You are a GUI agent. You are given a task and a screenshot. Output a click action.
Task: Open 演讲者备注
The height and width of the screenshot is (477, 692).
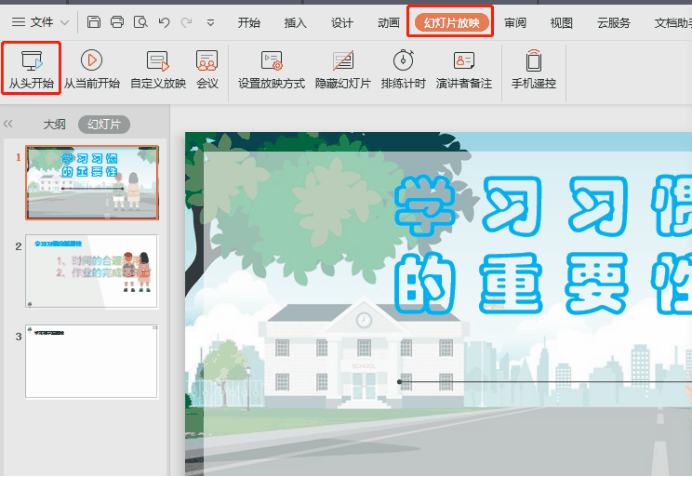(x=464, y=69)
